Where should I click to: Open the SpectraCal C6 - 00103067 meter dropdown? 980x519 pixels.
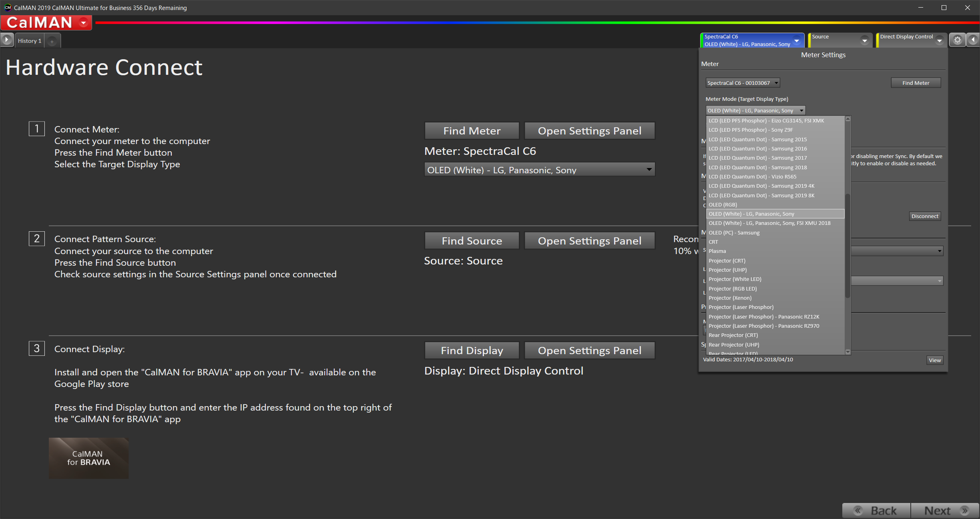coord(743,83)
